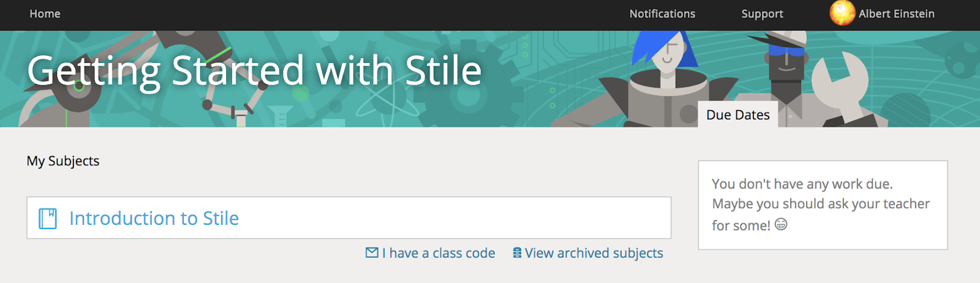Click the Getting Started with Stile heading
The width and height of the screenshot is (980, 283).
tap(254, 70)
